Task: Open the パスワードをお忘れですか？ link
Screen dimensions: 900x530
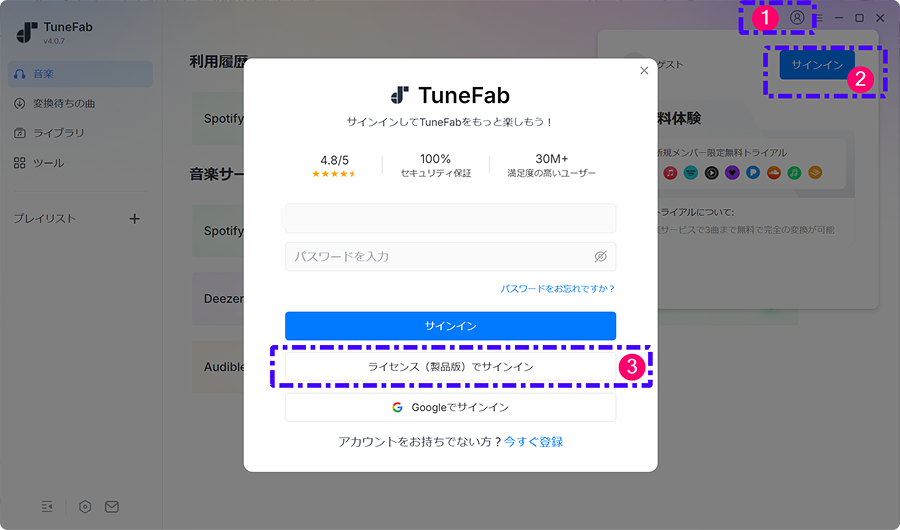Action: point(557,288)
